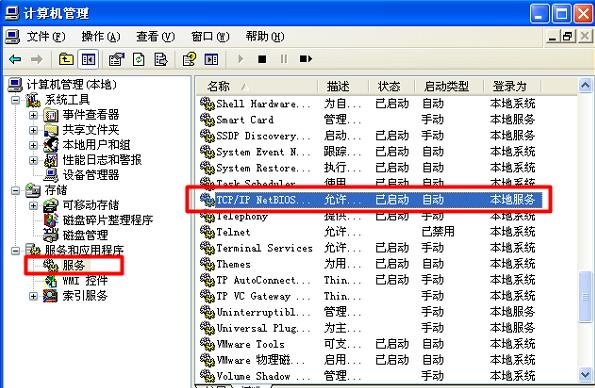Select WMI 控件 in the tree
Screen dimensions: 595x388
point(85,281)
